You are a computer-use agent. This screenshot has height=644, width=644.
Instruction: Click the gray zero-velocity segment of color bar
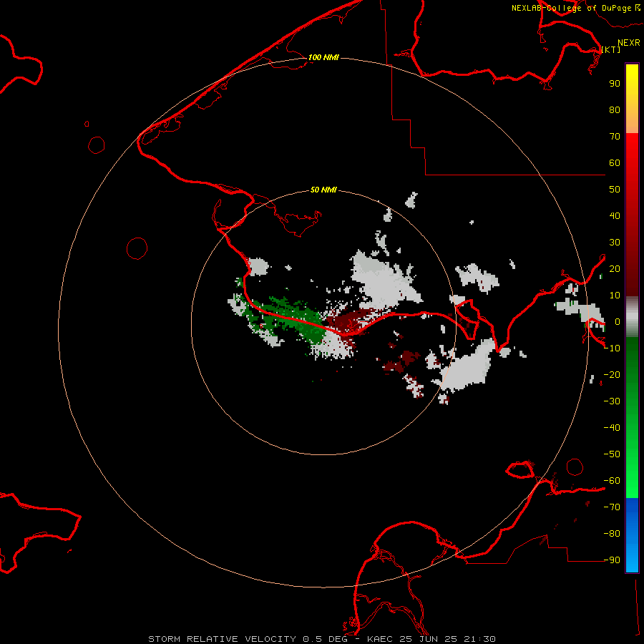(632, 317)
